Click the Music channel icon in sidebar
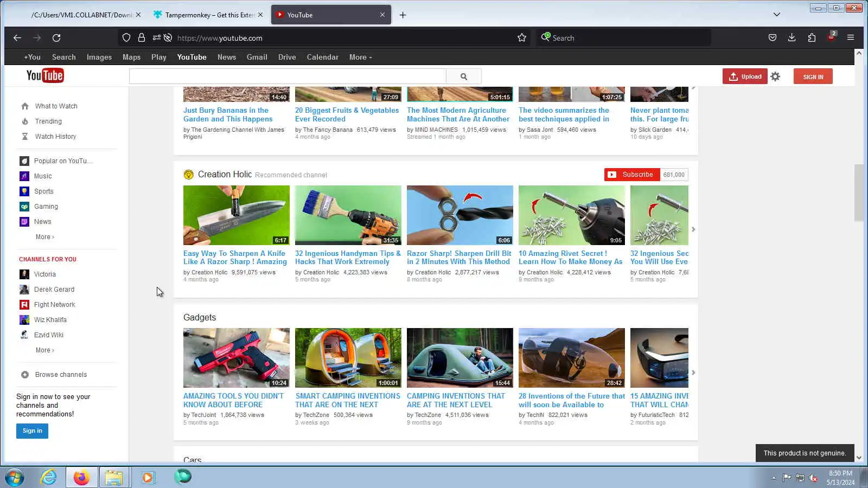 24,176
